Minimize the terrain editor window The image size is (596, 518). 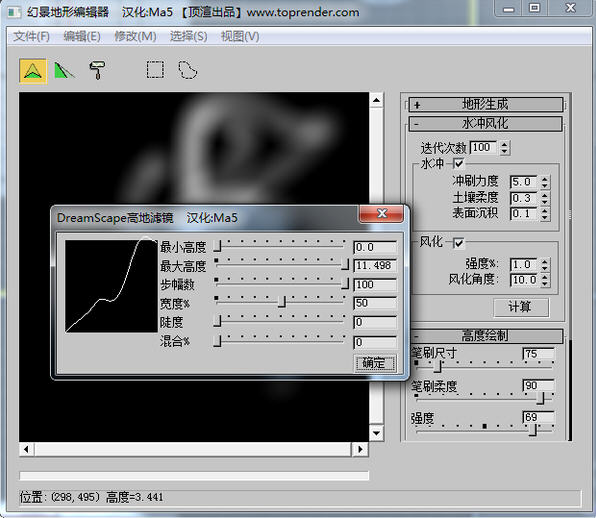pyautogui.click(x=509, y=8)
